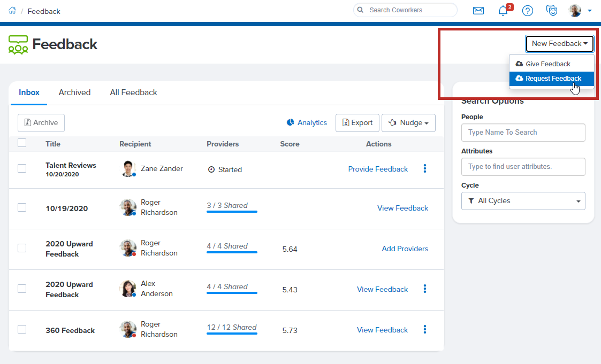The width and height of the screenshot is (601, 364).
Task: Open the three-dot menu for Talent Reviews
Action: point(425,169)
